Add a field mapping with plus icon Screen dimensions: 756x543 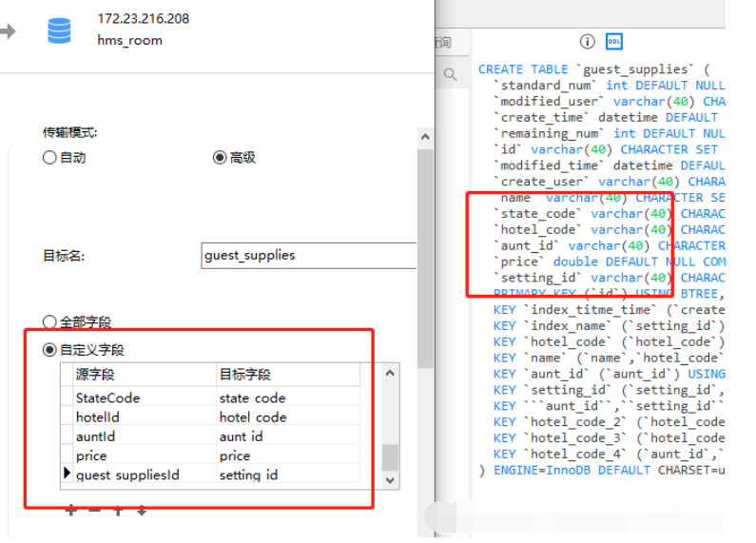click(x=70, y=511)
